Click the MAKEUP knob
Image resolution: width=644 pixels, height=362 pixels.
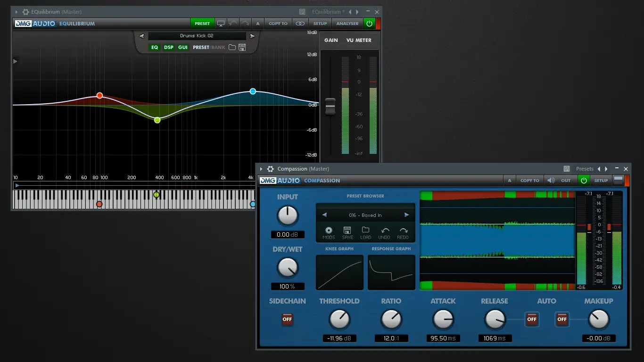[x=599, y=319]
